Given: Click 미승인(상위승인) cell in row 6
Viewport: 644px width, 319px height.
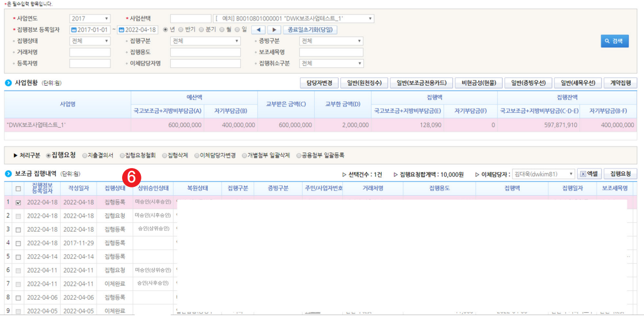Looking at the screenshot, I should [x=153, y=270].
